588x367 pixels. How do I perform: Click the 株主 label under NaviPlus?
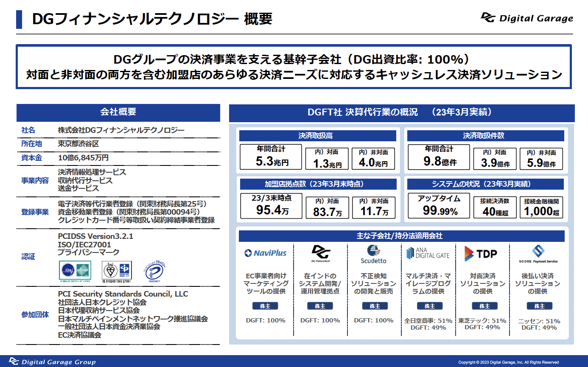point(265,306)
